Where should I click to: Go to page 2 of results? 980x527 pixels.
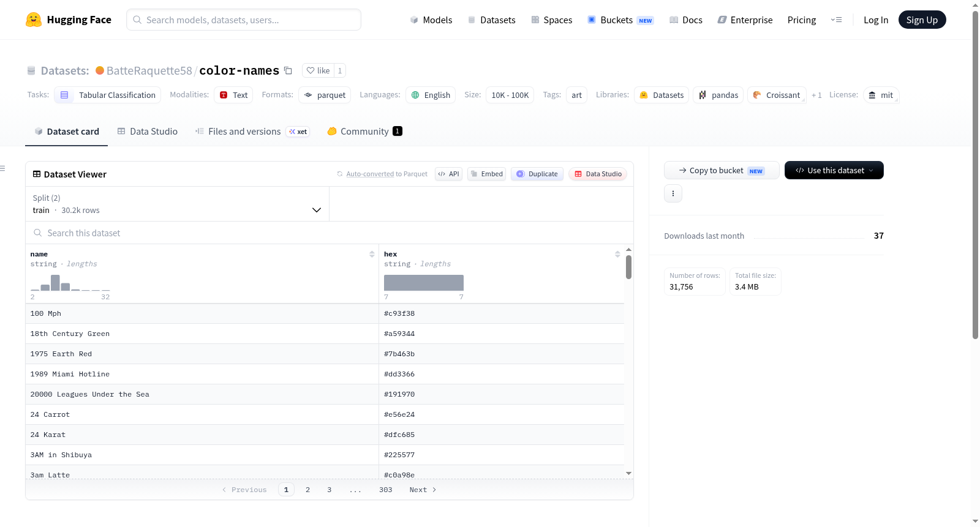307,490
